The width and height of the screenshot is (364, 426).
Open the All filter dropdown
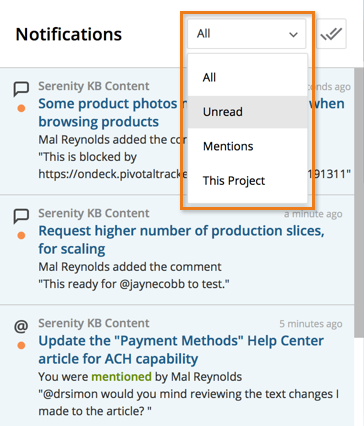pos(246,34)
